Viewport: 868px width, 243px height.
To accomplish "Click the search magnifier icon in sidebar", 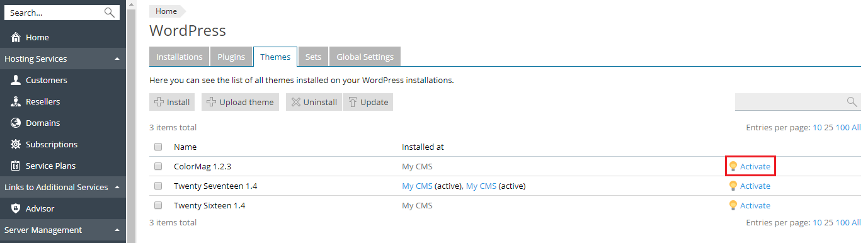I will pyautogui.click(x=110, y=13).
